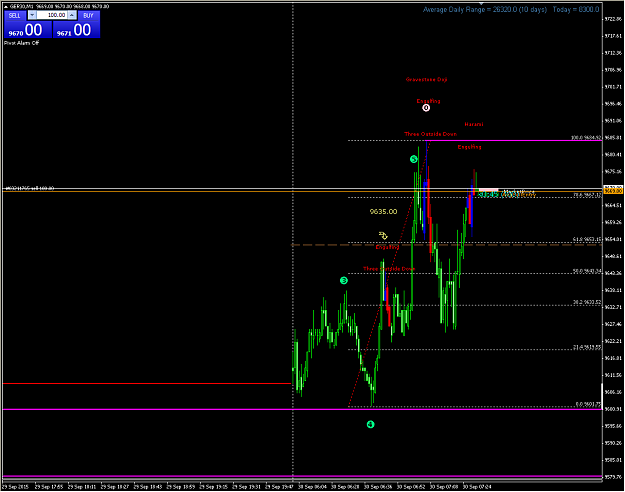This screenshot has width=625, height=492.
Task: Click the BUY button in the one-click trading panel
Action: pyautogui.click(x=88, y=16)
